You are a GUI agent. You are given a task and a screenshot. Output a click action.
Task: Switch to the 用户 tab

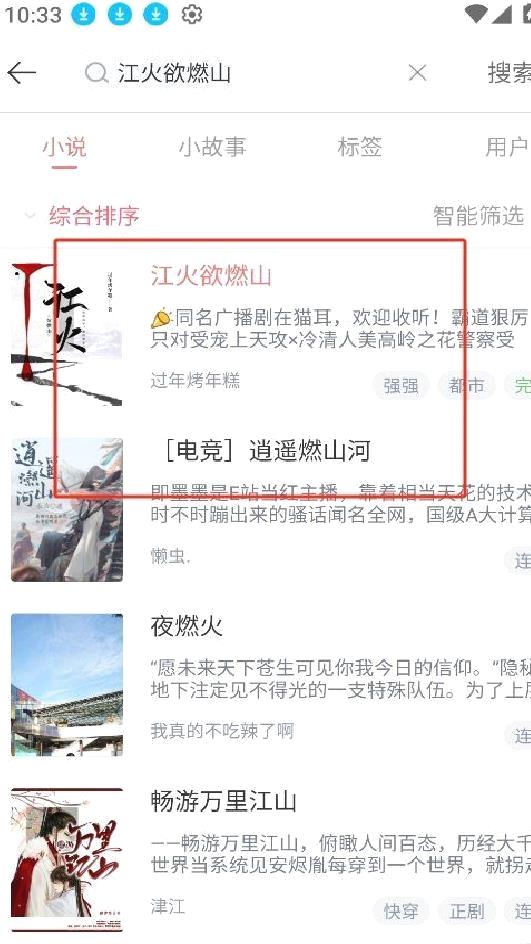[x=507, y=147]
